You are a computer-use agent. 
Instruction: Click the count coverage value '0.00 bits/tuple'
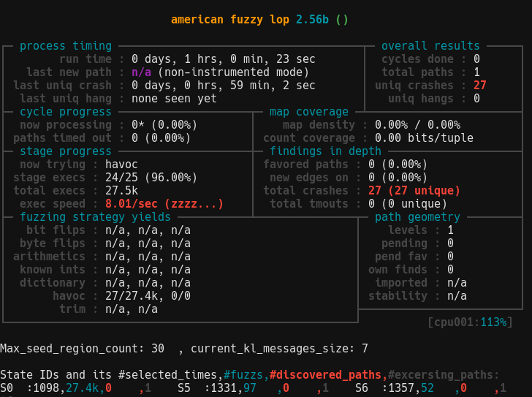(x=424, y=138)
